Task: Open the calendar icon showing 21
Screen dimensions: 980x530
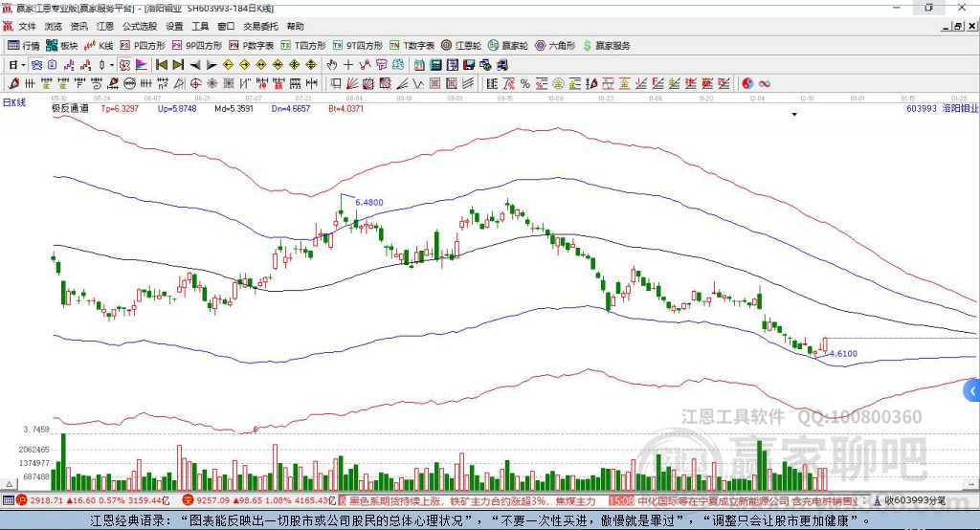Action: coord(419,65)
